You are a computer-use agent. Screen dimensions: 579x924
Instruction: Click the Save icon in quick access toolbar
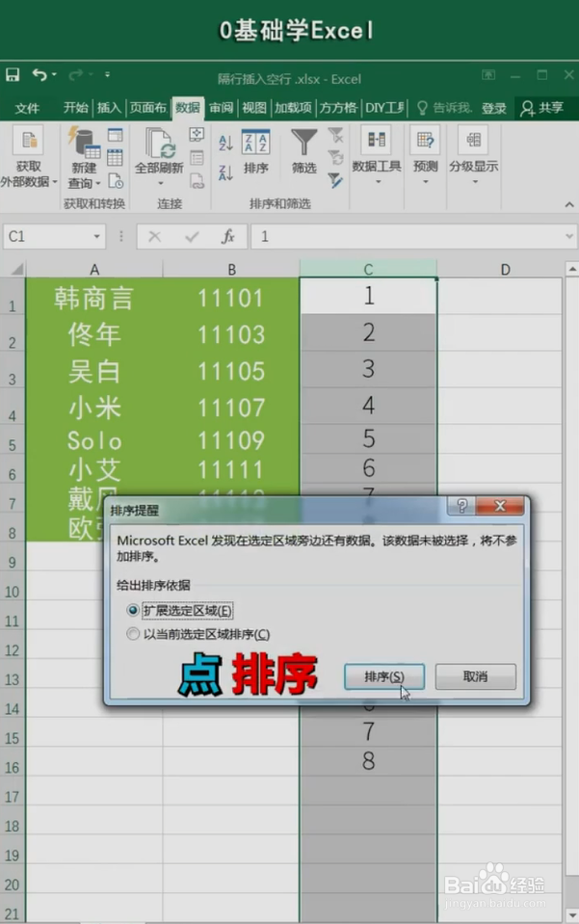[x=13, y=74]
